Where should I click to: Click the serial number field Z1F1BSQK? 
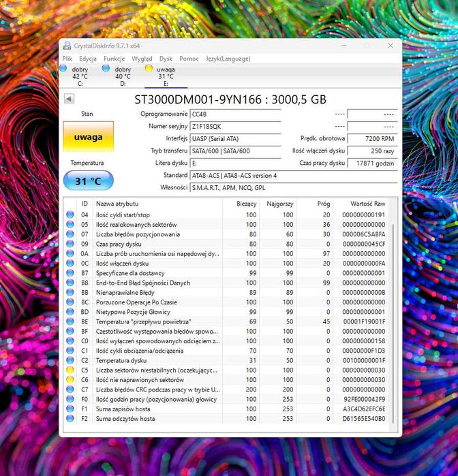tap(235, 126)
